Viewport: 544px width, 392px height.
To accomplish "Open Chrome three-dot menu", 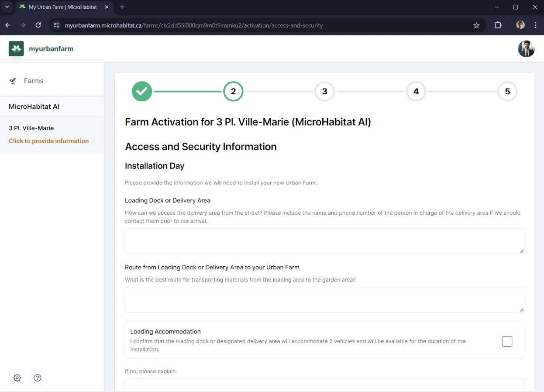I will coord(536,25).
